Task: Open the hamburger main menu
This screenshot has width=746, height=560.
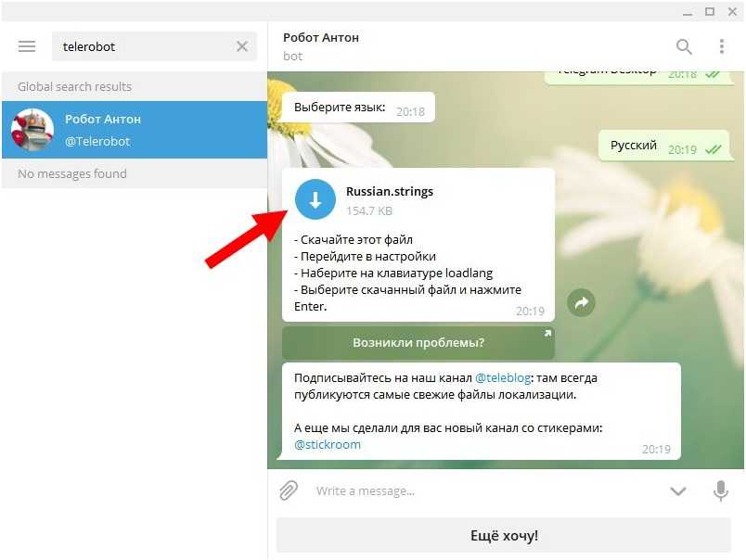Action: click(27, 46)
